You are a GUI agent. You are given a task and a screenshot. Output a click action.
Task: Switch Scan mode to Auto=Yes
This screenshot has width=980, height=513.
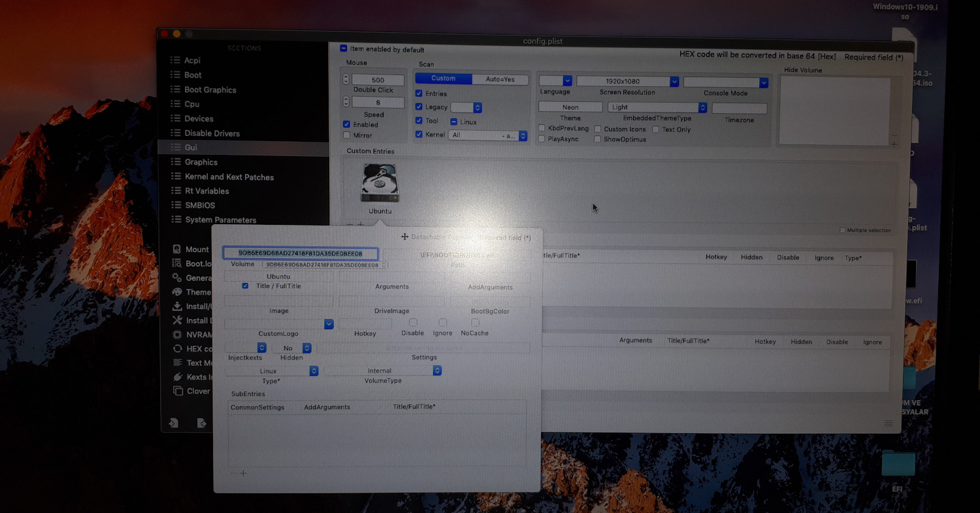(x=500, y=79)
